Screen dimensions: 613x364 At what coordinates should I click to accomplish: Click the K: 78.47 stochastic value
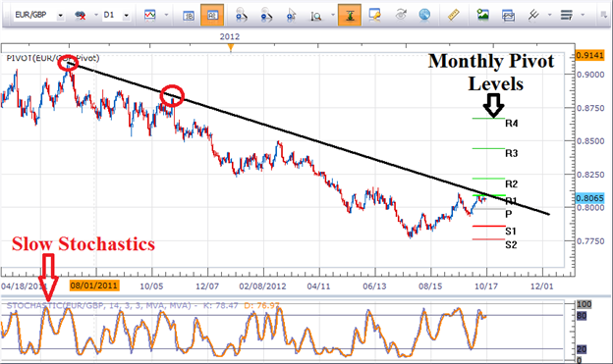(220, 305)
